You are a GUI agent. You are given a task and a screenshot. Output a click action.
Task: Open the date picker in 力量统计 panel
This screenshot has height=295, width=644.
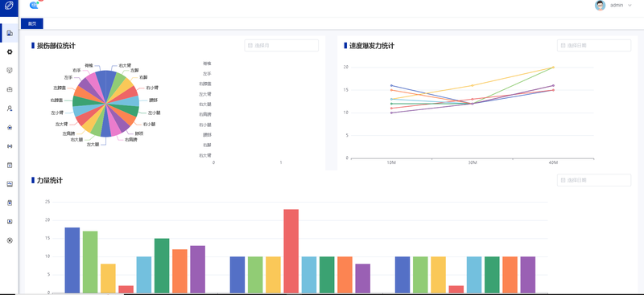[594, 180]
